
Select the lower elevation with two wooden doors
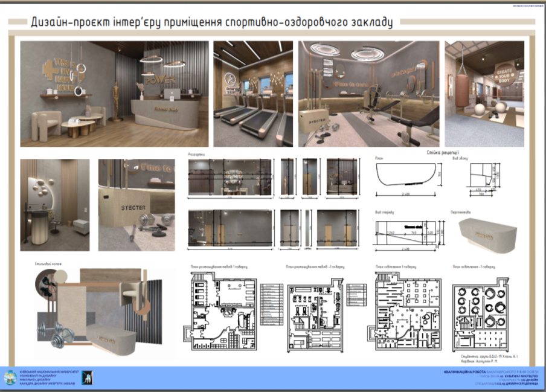(337, 228)
